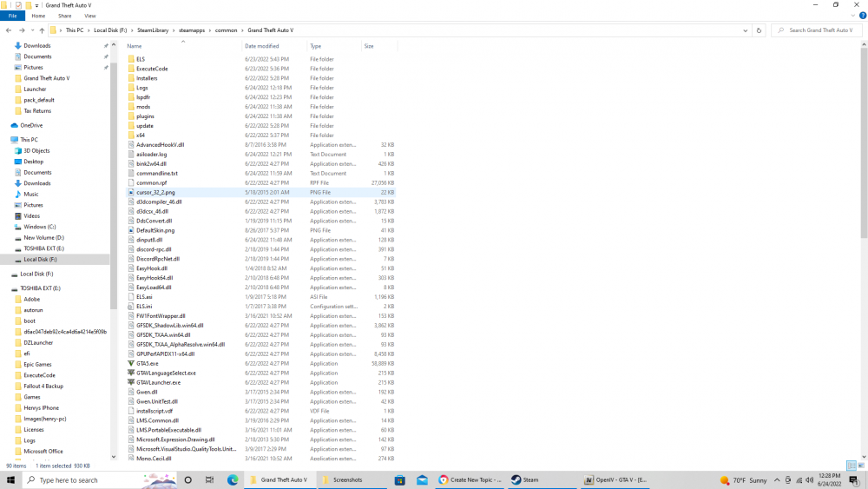Screen dimensions: 868x489
Task: Click the Up one level arrow
Action: click(x=42, y=30)
